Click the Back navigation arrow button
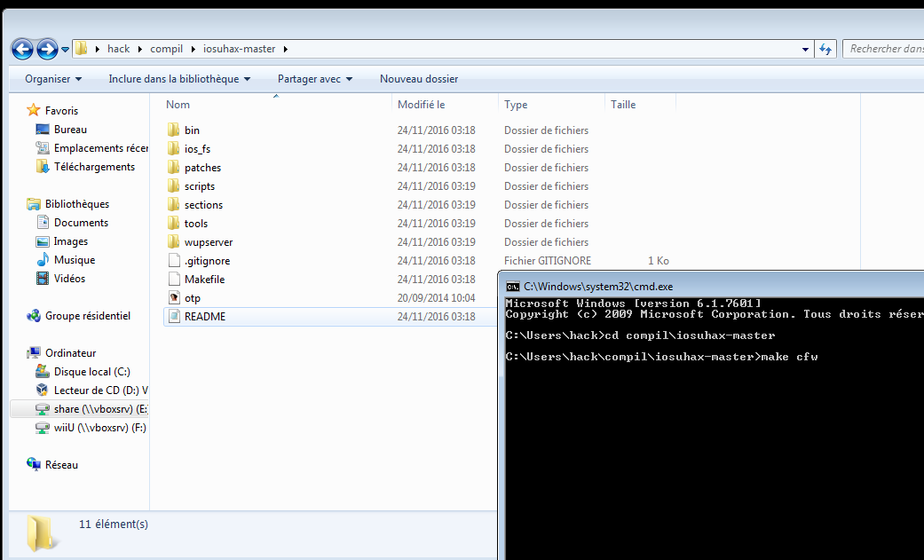 click(22, 49)
